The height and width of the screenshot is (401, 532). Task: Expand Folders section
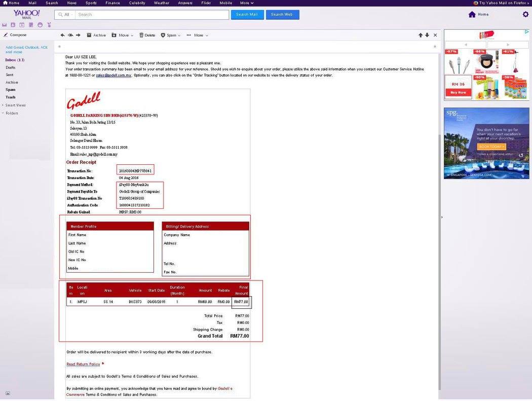10,113
